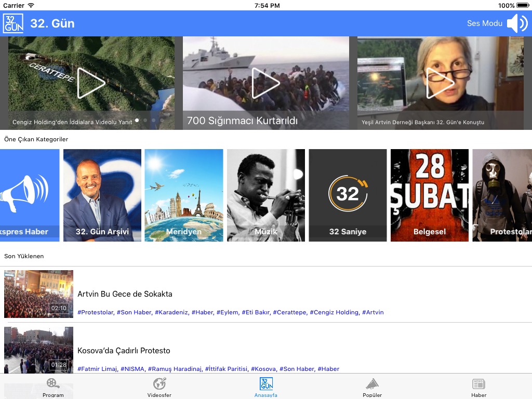Open the Protestolar category tile
This screenshot has width=532, height=399.
pos(502,195)
